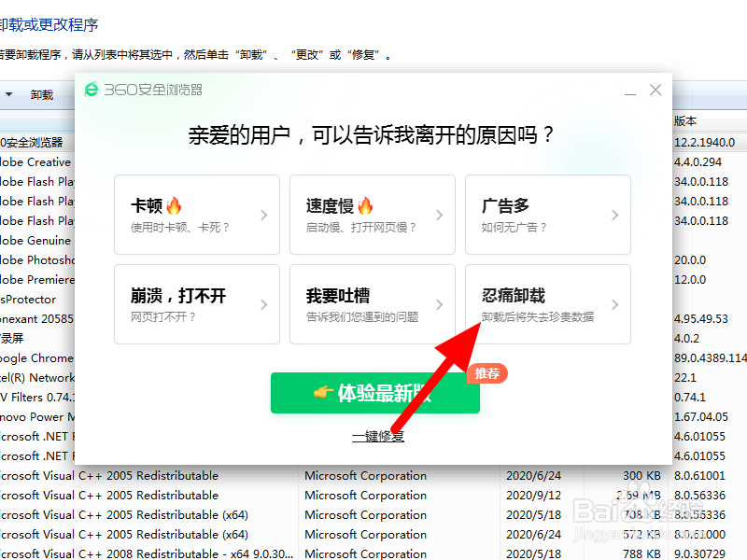Choose the 卡顿 reason card
Image resolution: width=747 pixels, height=560 pixels.
(197, 215)
